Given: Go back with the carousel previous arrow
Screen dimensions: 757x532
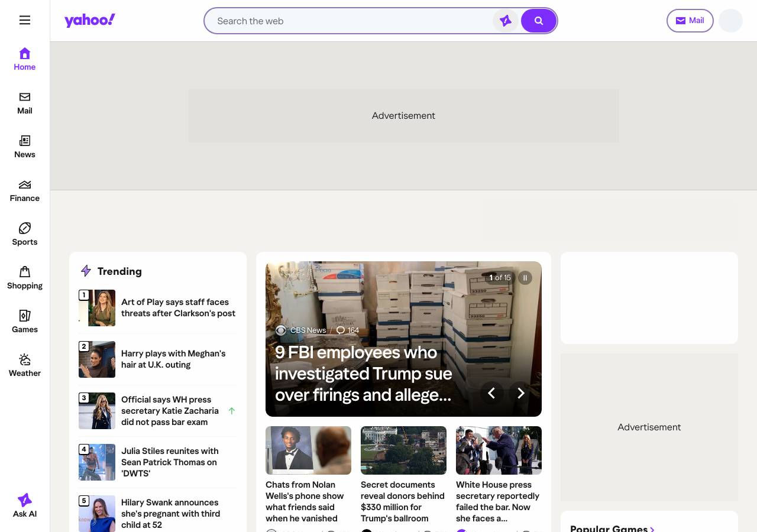Looking at the screenshot, I should coord(491,393).
